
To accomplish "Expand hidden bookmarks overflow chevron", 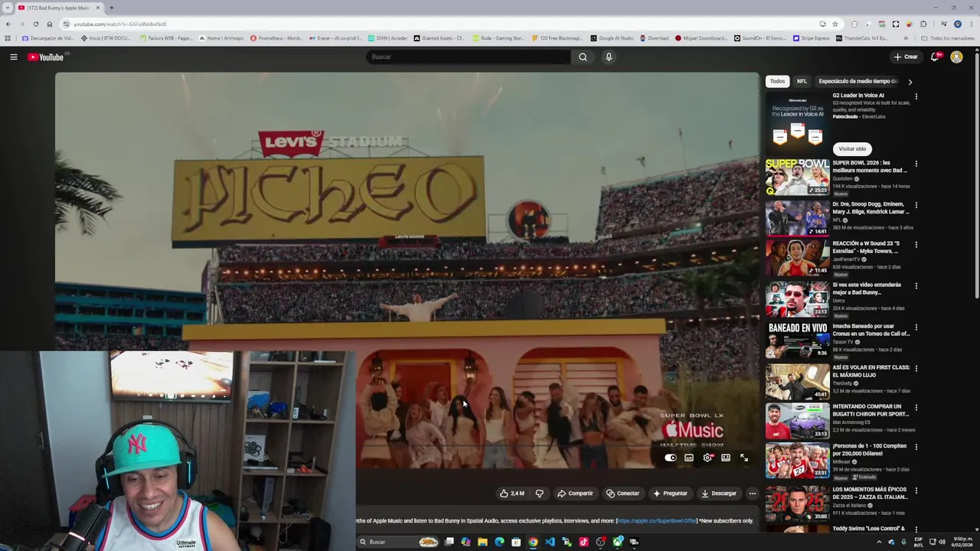I will point(906,38).
